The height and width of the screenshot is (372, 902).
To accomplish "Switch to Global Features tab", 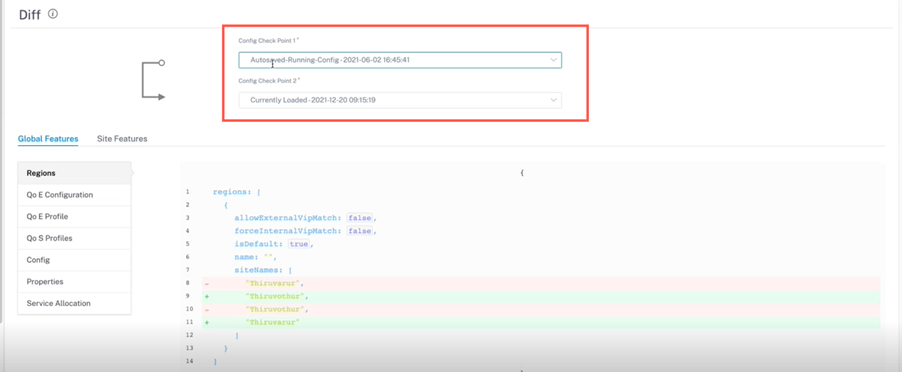I will 48,139.
